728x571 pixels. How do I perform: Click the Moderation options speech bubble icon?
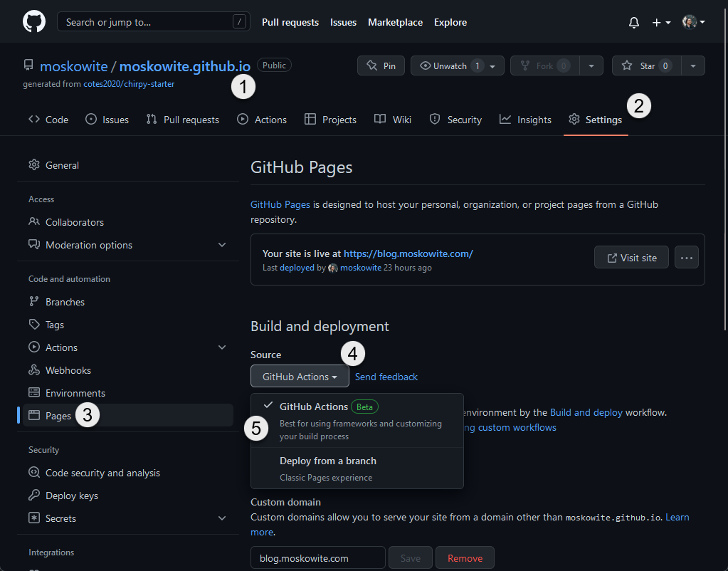(34, 244)
